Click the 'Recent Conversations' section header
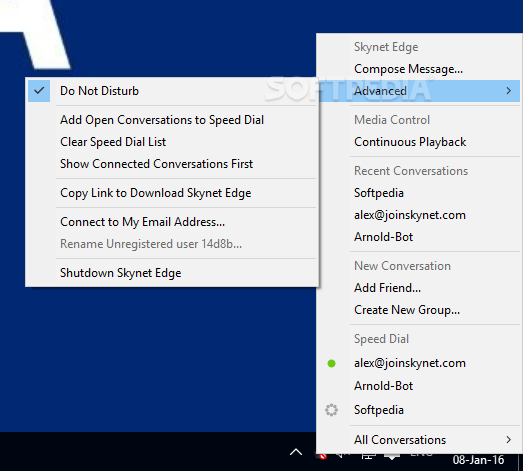The width and height of the screenshot is (523, 471). (411, 171)
